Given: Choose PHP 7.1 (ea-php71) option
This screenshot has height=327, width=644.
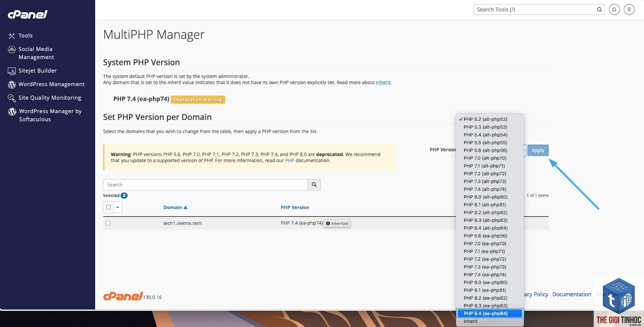Looking at the screenshot, I should pyautogui.click(x=490, y=251).
